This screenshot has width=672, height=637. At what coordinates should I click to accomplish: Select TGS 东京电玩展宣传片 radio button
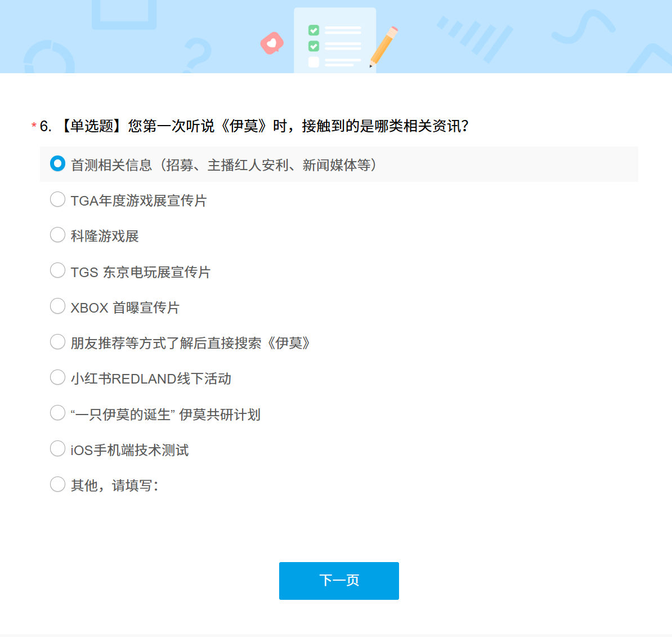(57, 271)
